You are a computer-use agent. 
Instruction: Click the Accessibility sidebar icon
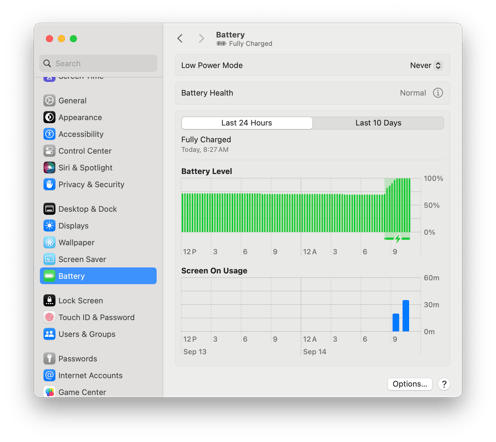click(49, 134)
